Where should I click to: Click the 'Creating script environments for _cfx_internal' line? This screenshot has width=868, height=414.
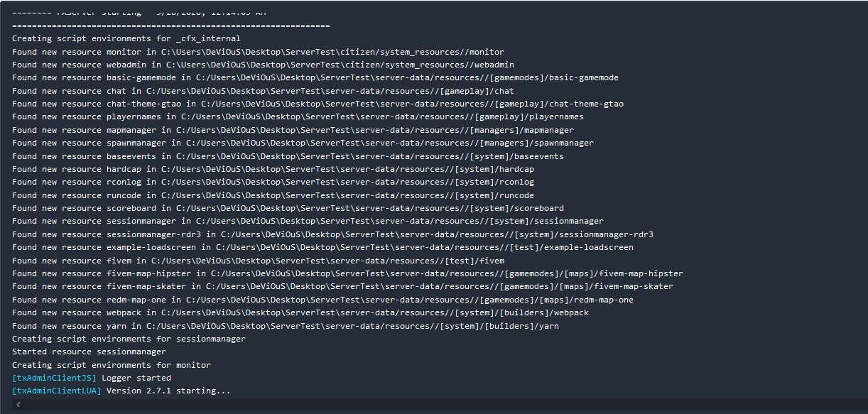tap(126, 38)
